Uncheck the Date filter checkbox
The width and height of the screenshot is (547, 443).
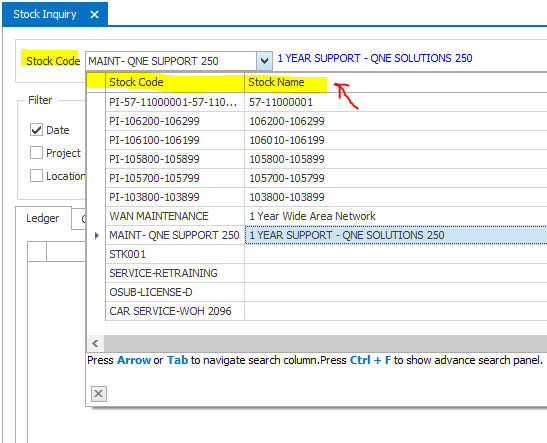pos(36,130)
